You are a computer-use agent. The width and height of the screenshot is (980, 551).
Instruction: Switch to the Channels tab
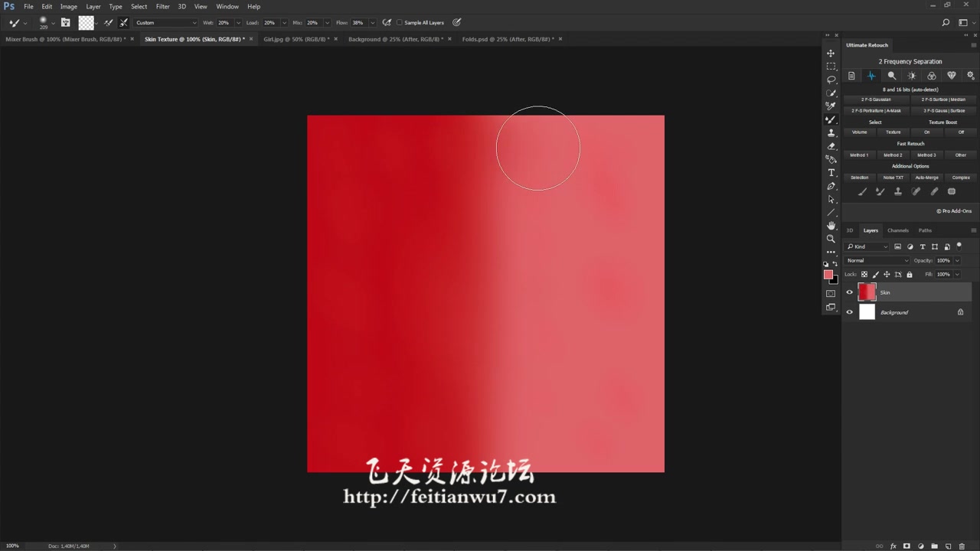(897, 230)
